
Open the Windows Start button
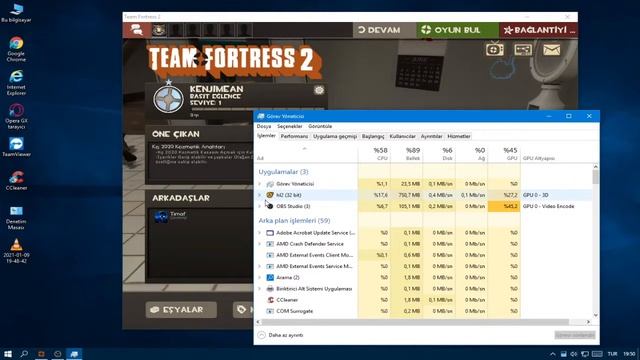[x=8, y=353]
